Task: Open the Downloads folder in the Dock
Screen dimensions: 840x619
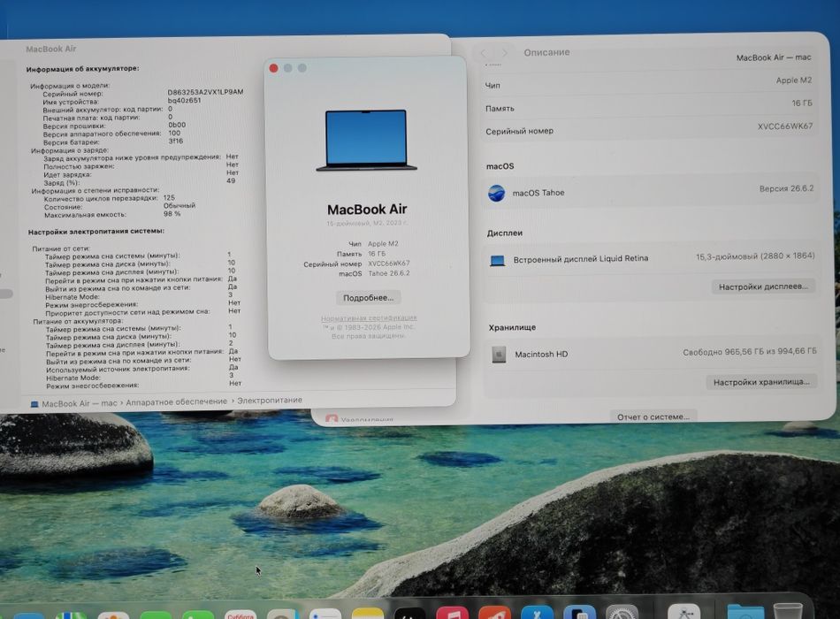Action: coord(745,612)
